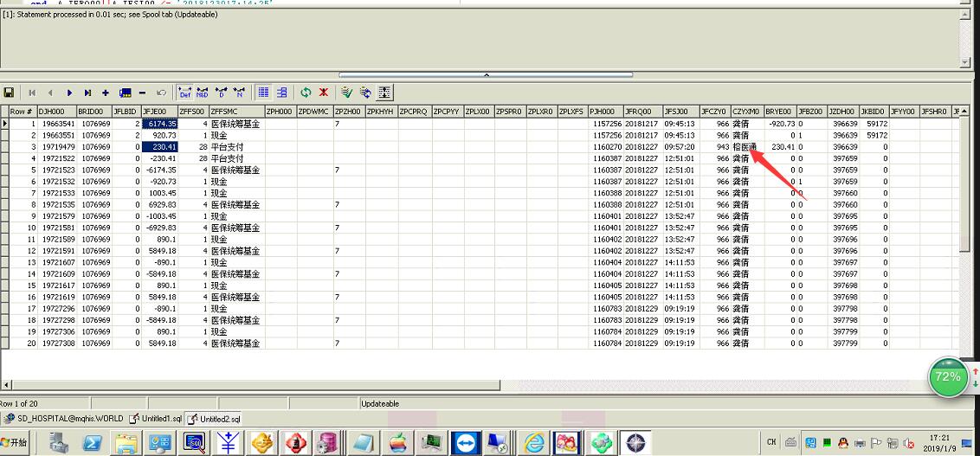980x456 pixels.
Task: Open the apple logo taskbar app
Action: pyautogui.click(x=397, y=444)
